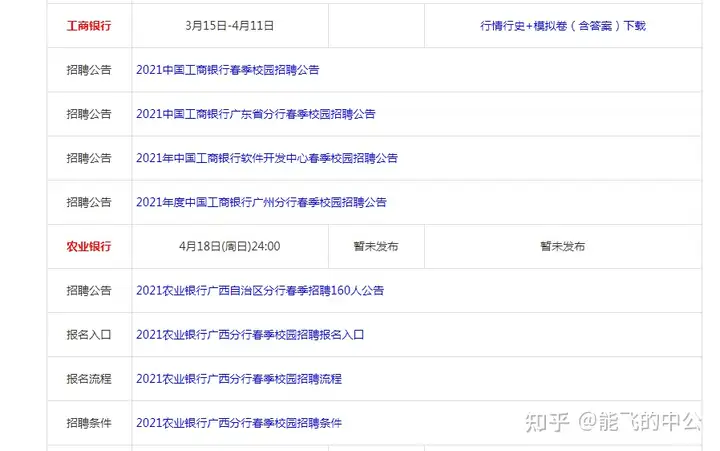Open 2021农业银行广西分行春季校园招聘报名入口 link
The image size is (720, 451).
point(250,334)
